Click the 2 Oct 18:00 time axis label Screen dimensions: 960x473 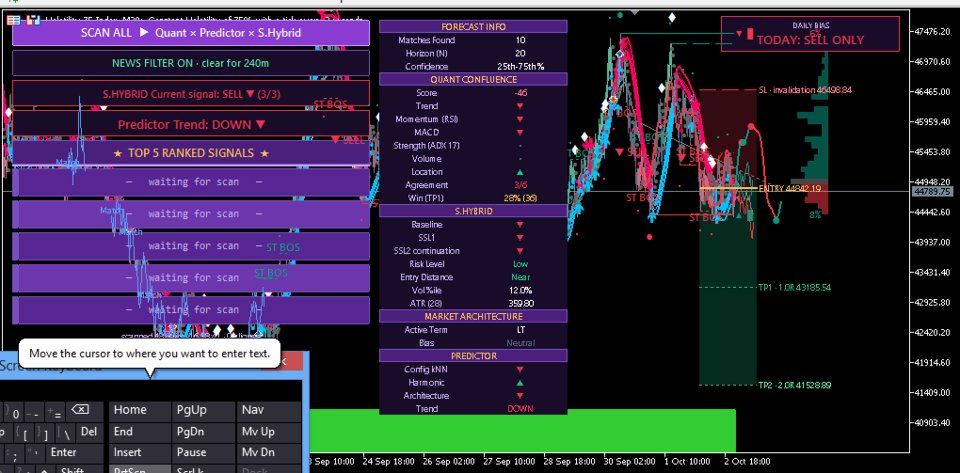[x=748, y=461]
